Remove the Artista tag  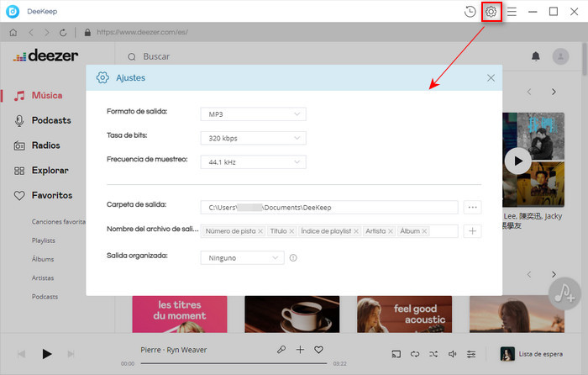pyautogui.click(x=391, y=231)
